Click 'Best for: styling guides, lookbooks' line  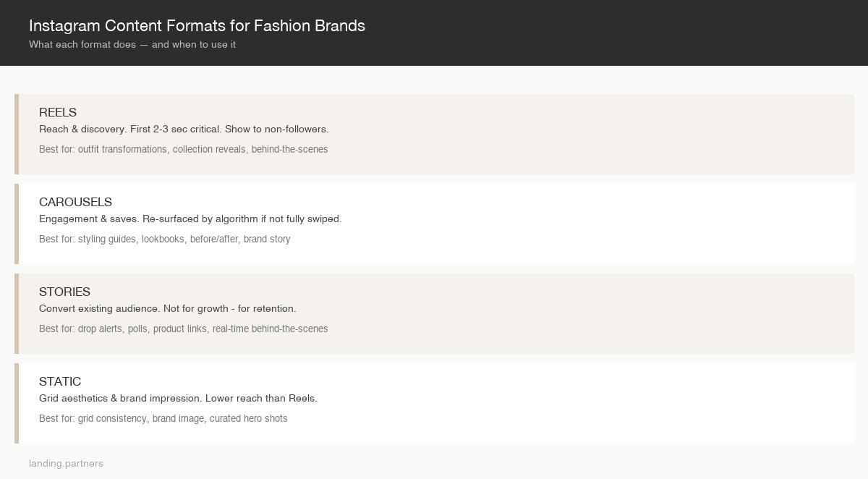tap(165, 239)
